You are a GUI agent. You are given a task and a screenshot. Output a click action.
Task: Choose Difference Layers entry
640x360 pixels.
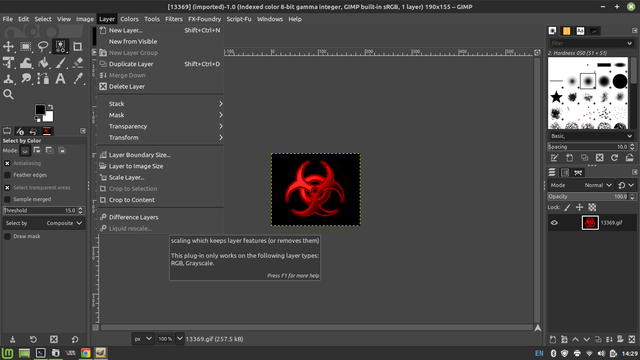click(161, 217)
